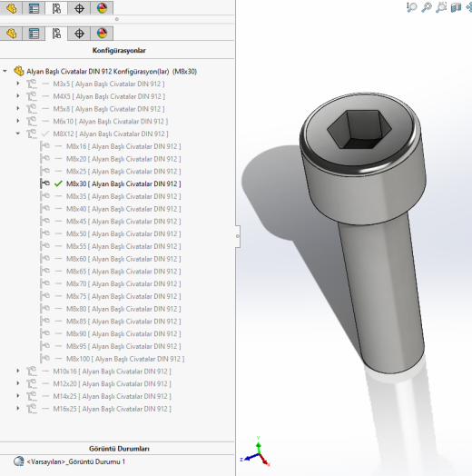Expand the M12x20 configuration
Viewport: 472px width, 476px height.
click(18, 383)
